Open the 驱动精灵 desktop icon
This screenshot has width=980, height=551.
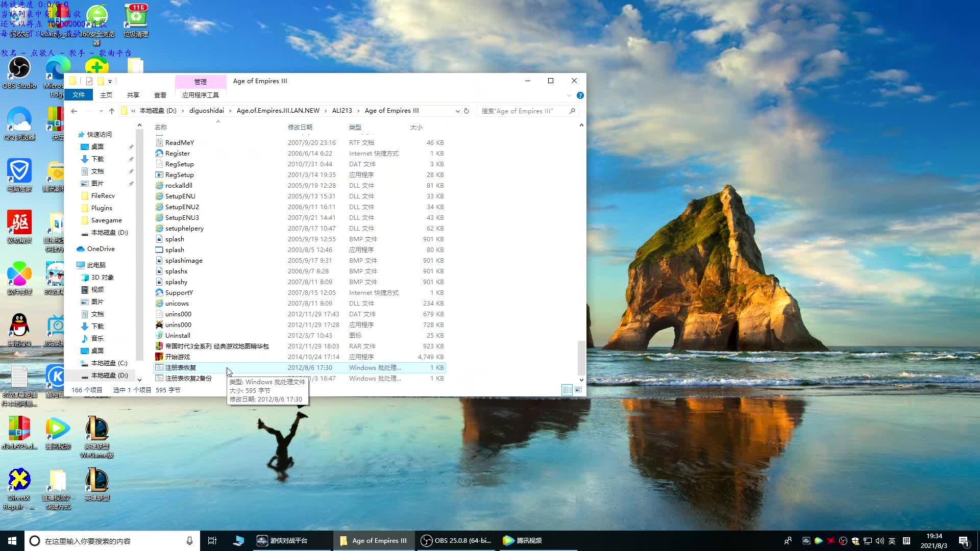[19, 227]
